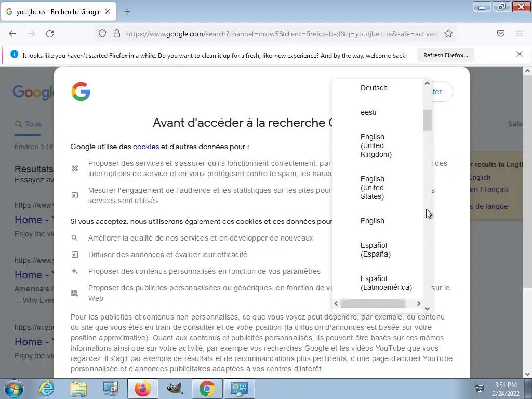Click the Google logo on the results page
Image resolution: width=532 pixels, height=399 pixels.
33,92
